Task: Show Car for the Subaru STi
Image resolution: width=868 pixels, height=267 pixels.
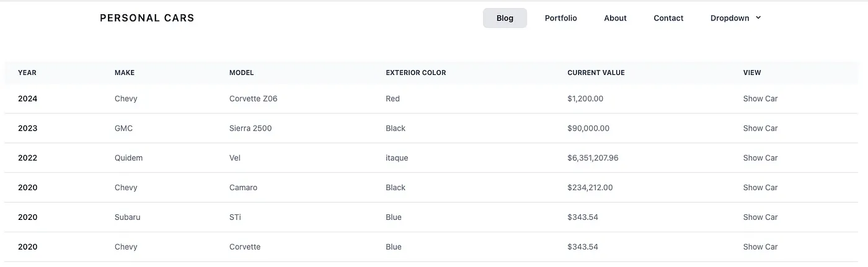Action: pos(760,217)
